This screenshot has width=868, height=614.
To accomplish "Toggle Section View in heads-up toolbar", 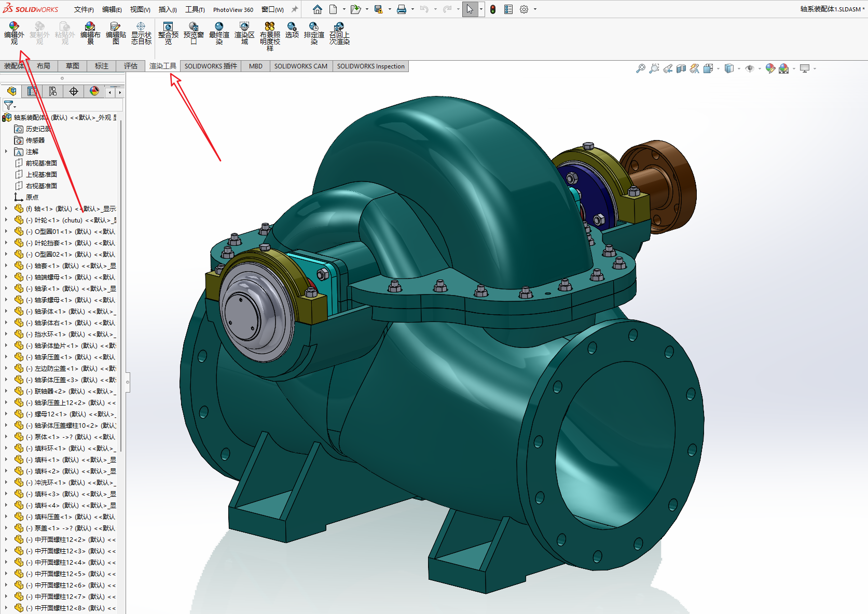I will point(681,68).
